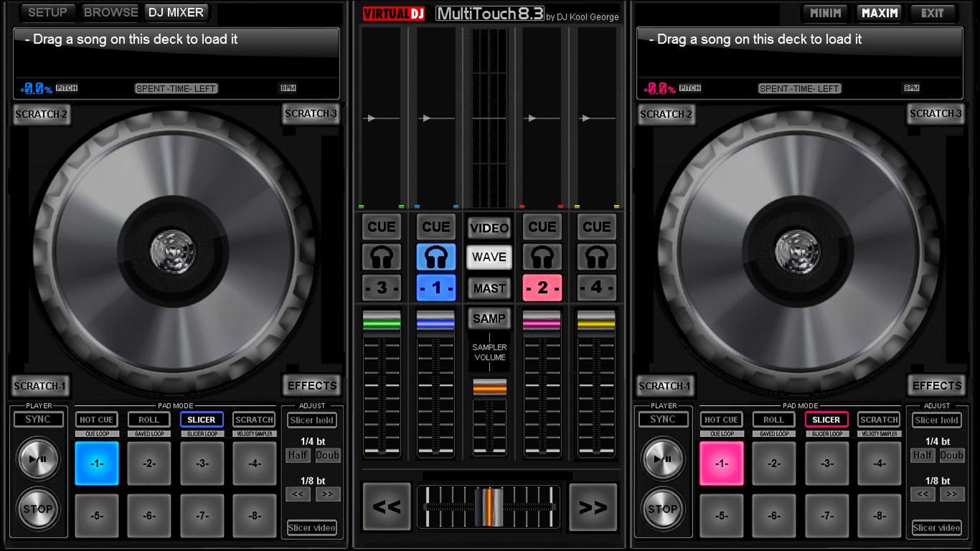Trigger left deck pad -2-
This screenshot has height=551, width=980.
point(149,463)
